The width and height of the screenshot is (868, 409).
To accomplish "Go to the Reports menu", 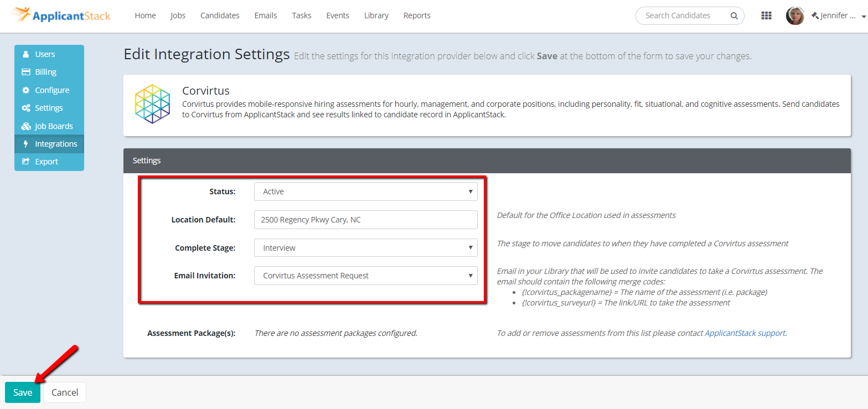I will click(x=417, y=15).
